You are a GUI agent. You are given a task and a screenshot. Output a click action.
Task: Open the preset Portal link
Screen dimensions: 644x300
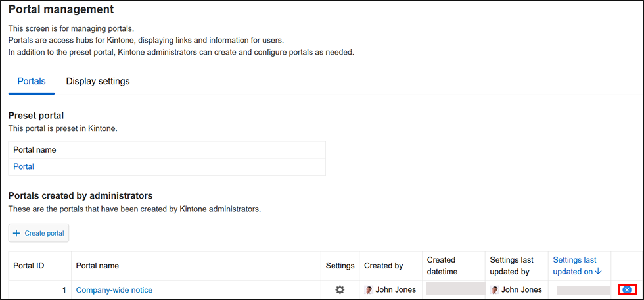[24, 167]
